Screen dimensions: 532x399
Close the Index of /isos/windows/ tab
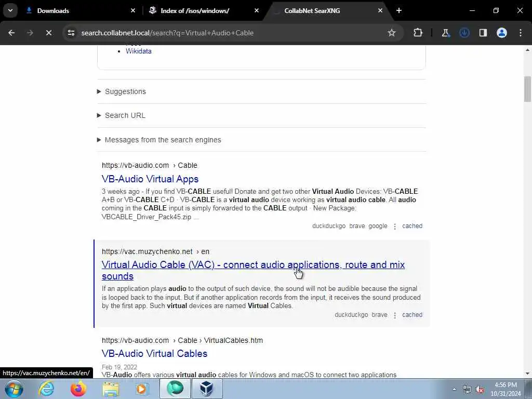click(x=257, y=10)
